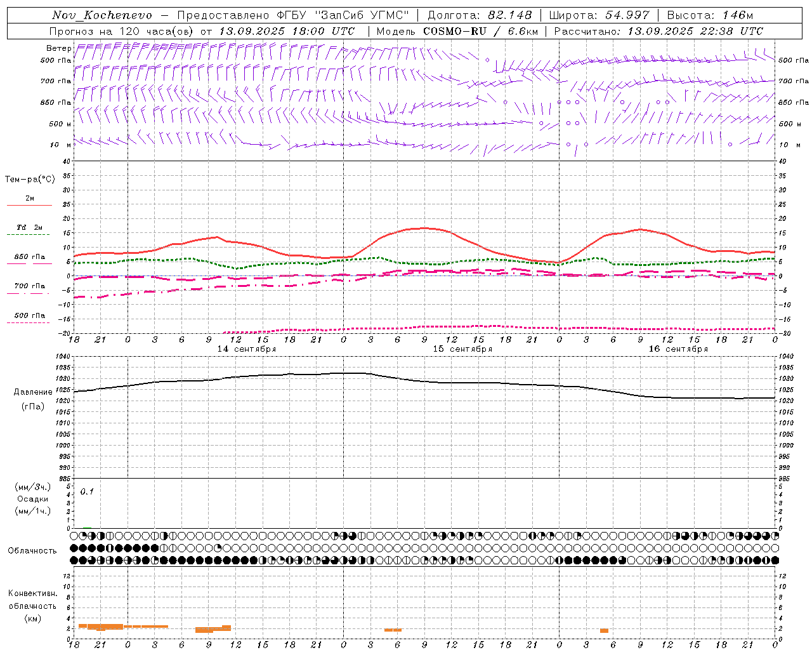This screenshot has height=650, width=812.
Task: Click the Облачность cloud cover label
Action: pyautogui.click(x=32, y=551)
